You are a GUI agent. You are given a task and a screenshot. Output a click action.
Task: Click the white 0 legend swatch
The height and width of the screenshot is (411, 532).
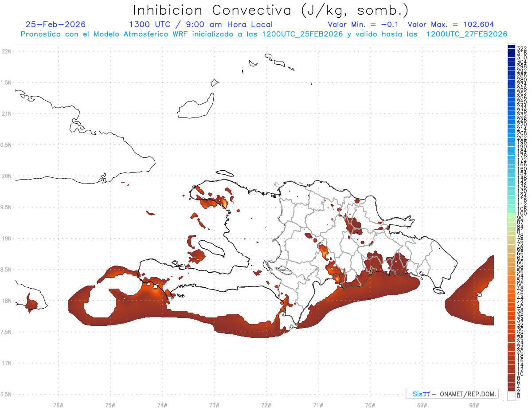point(511,396)
